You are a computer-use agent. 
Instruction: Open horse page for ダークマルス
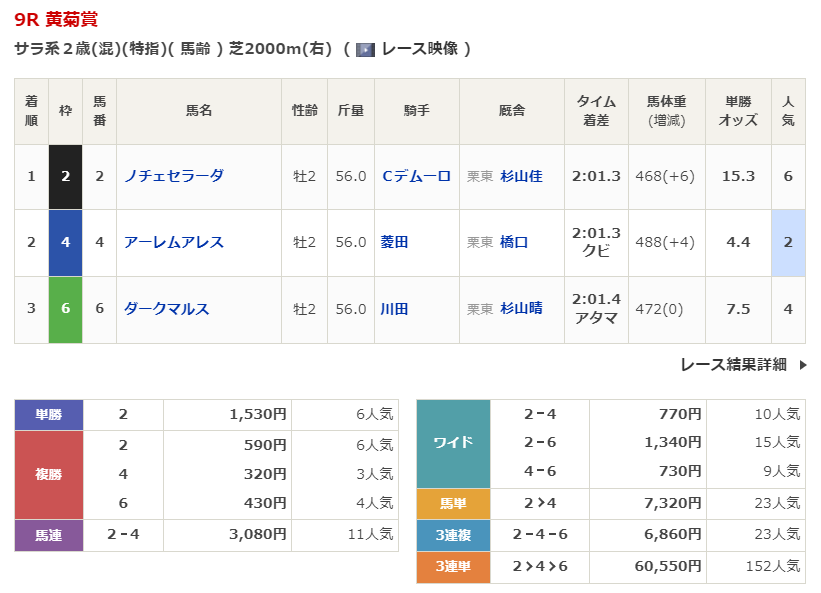point(166,309)
